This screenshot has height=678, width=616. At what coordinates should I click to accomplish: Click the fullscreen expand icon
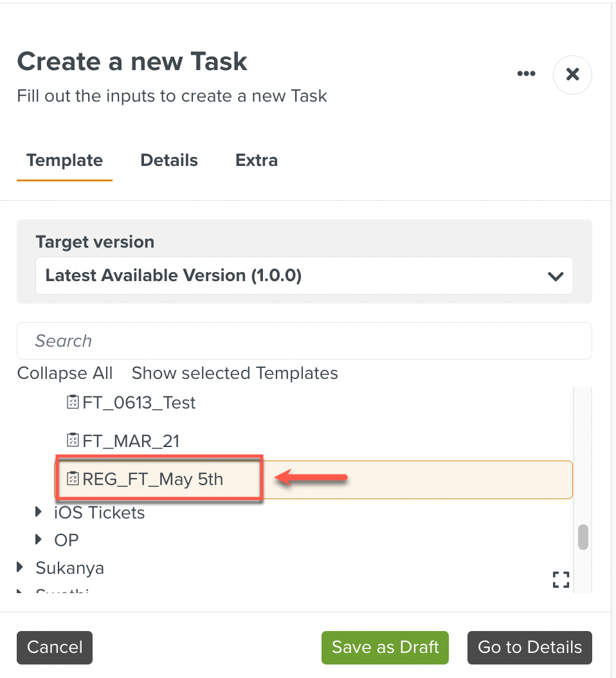tap(561, 580)
